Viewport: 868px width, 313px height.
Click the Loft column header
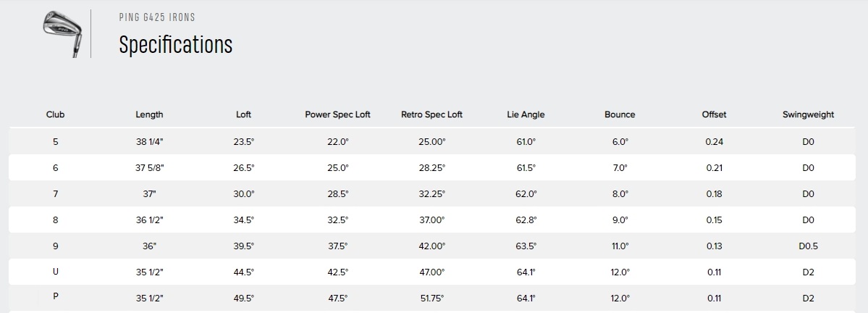coord(243,114)
